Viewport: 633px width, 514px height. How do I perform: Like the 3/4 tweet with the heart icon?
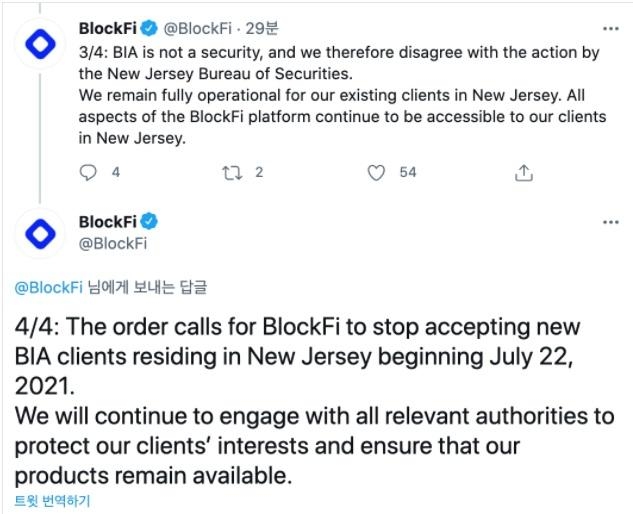click(x=376, y=173)
